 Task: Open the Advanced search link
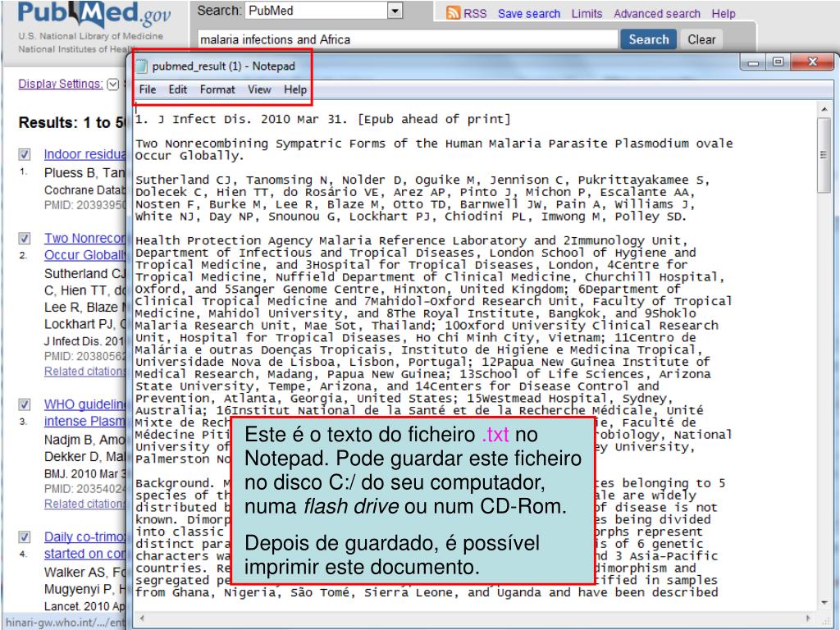tap(657, 14)
